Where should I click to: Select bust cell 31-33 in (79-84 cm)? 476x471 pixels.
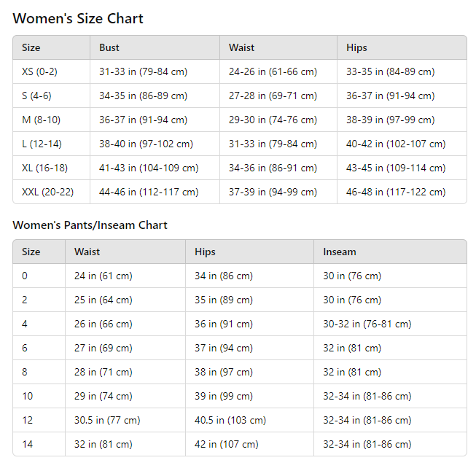pyautogui.click(x=143, y=72)
